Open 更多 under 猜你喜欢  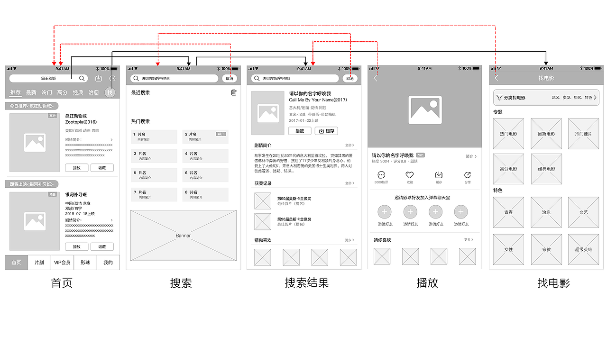(467, 240)
